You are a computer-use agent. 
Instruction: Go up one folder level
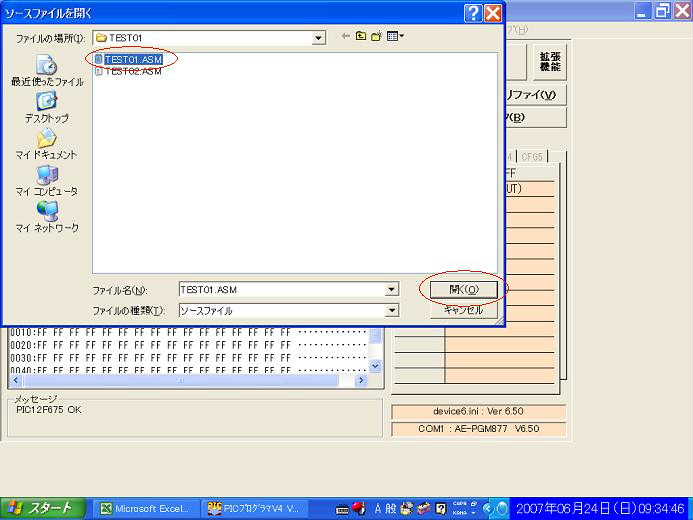click(x=361, y=37)
